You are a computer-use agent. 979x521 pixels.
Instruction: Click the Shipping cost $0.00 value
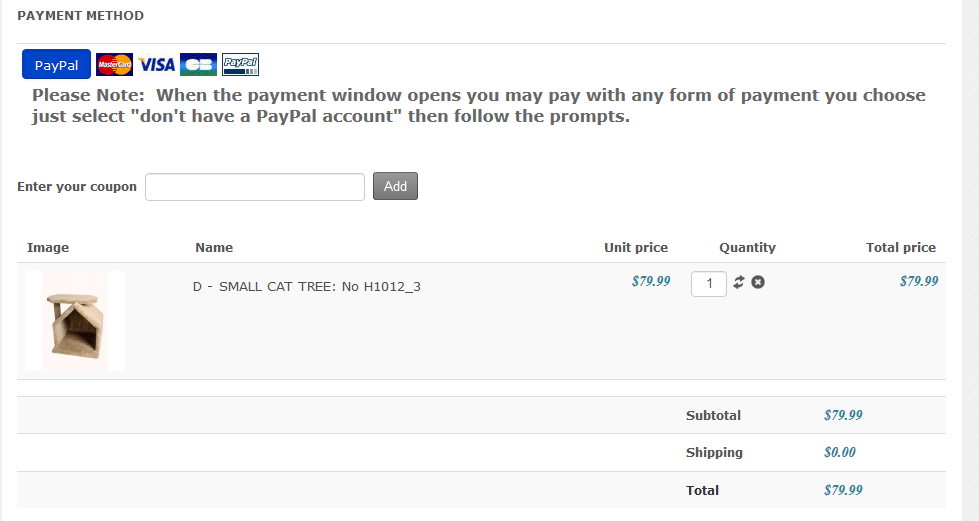click(840, 452)
